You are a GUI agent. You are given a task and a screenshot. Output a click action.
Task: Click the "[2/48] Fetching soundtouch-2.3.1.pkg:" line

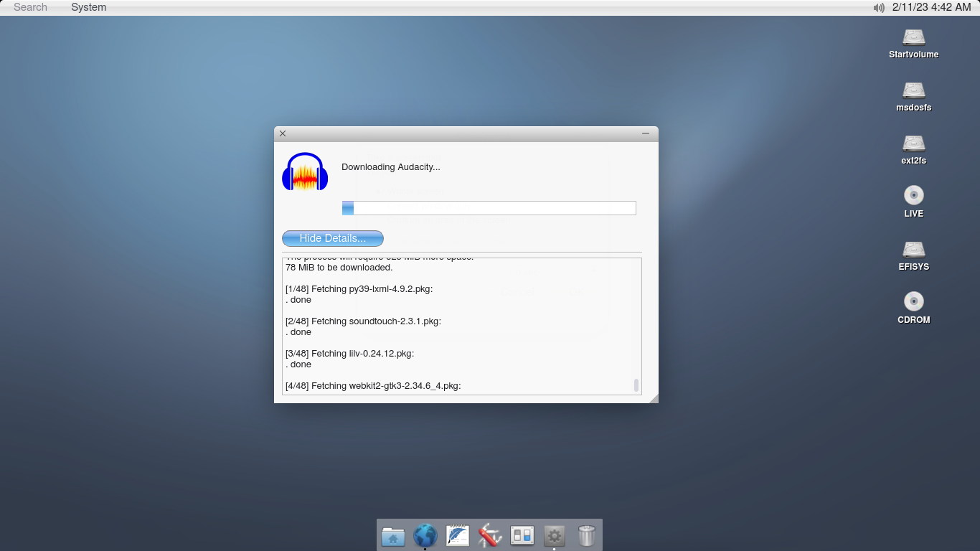[x=363, y=321]
